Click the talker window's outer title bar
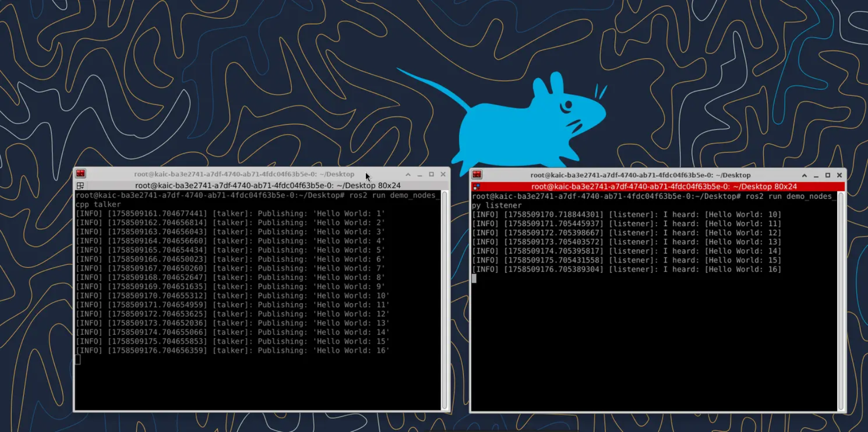 (243, 174)
